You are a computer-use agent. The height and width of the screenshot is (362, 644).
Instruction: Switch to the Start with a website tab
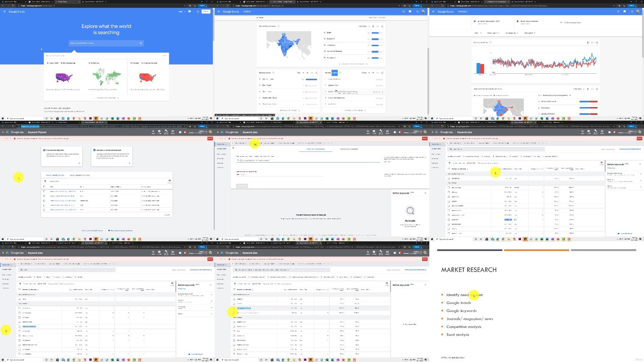coord(349,149)
